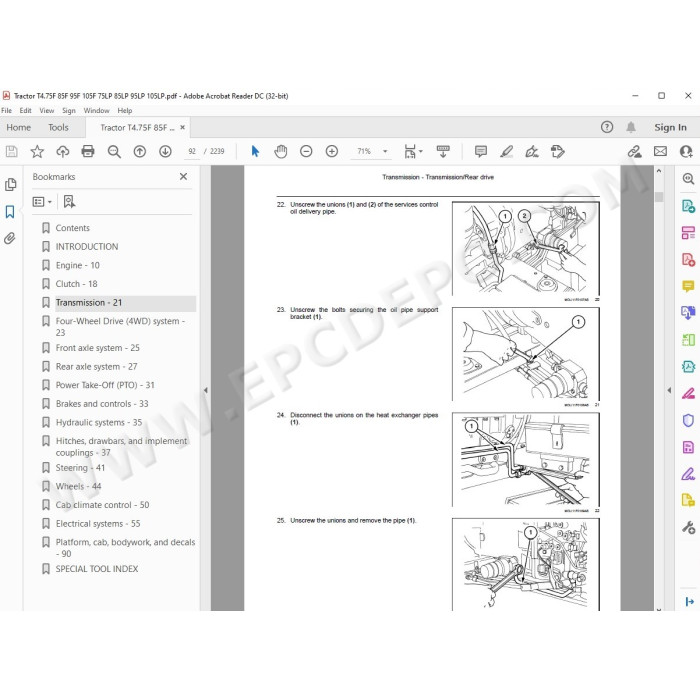Click the Stamp tool icon

(x=558, y=152)
